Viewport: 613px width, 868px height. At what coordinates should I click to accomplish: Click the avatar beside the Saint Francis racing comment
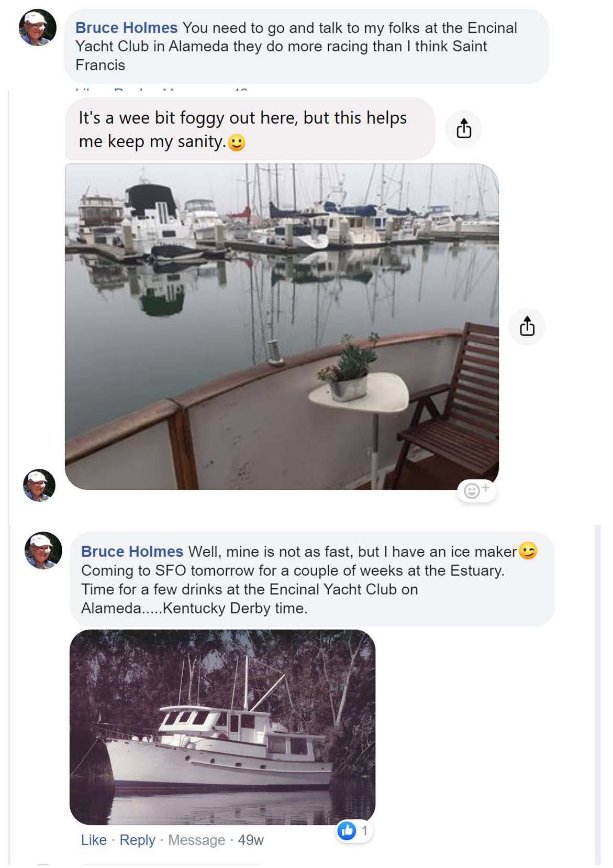pos(38,28)
